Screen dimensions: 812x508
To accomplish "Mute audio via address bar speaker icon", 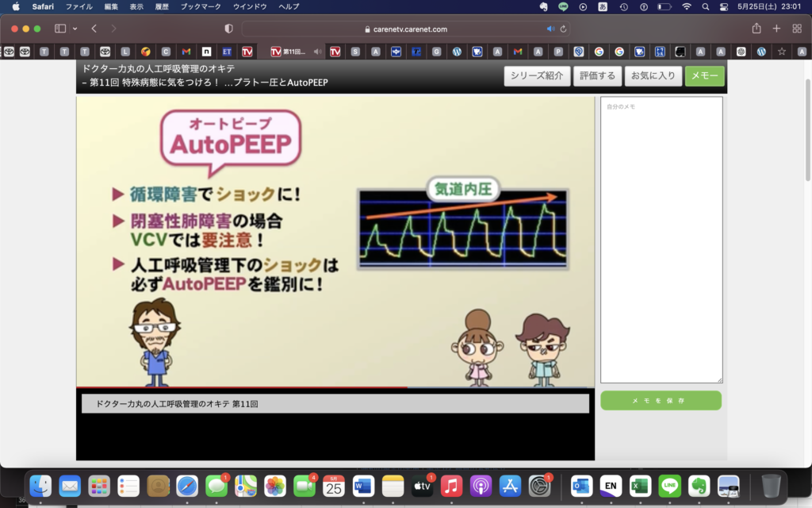I will [x=550, y=29].
